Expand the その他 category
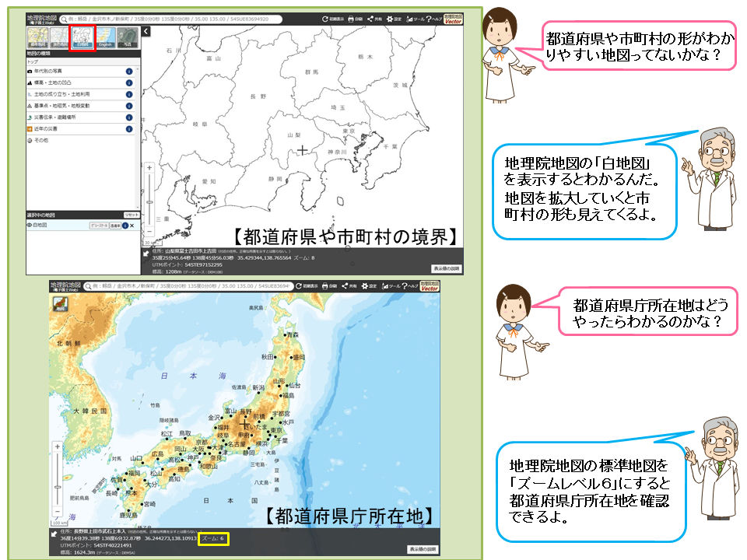Screen dimensions: 747x560 click(81, 140)
